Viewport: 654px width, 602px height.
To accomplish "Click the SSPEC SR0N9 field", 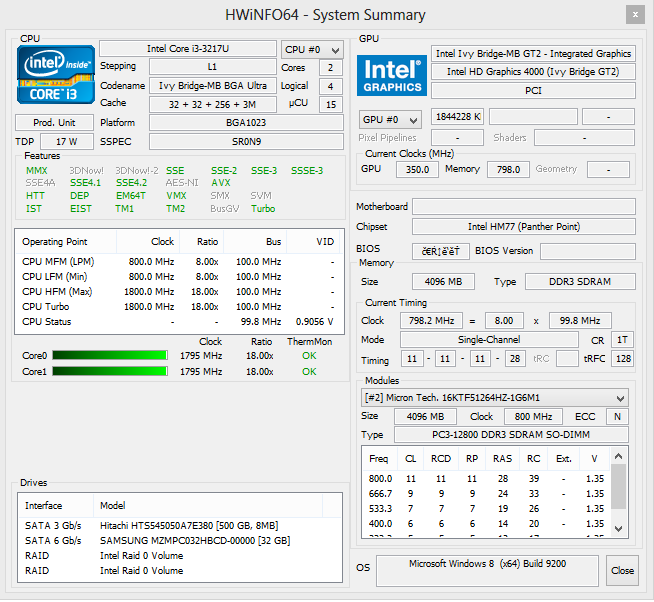I will click(x=246, y=141).
